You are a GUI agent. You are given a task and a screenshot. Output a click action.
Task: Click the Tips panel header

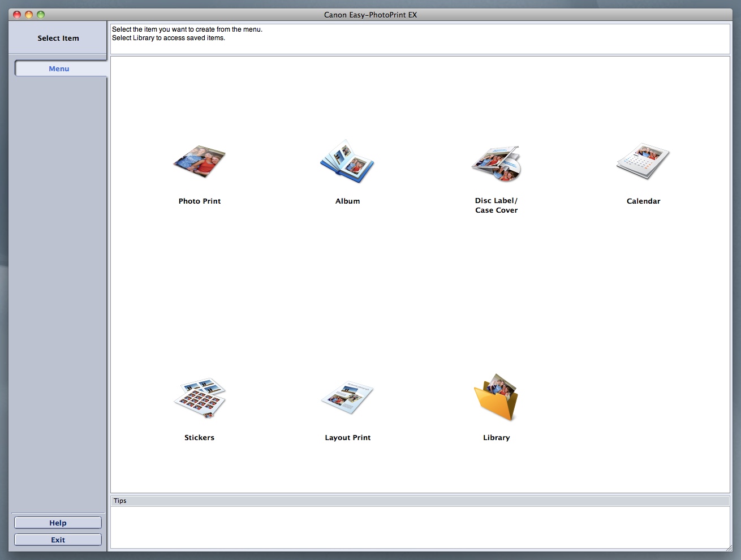point(420,501)
